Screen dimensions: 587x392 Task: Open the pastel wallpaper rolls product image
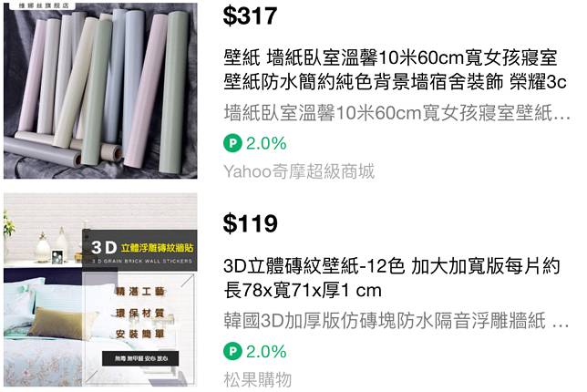click(100, 90)
